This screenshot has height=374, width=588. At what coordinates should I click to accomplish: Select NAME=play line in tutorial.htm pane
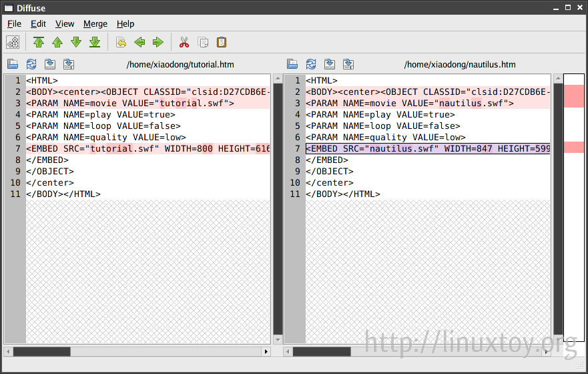[148, 114]
